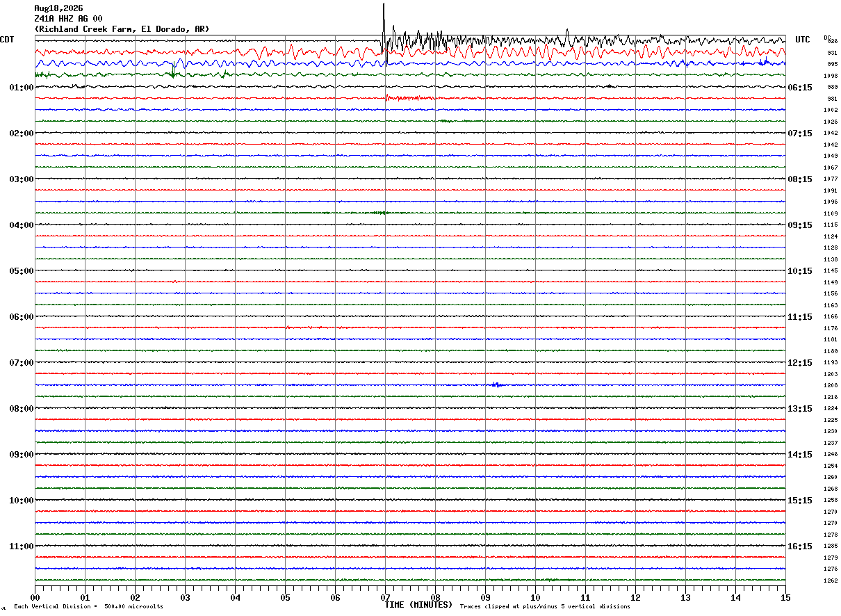Screen dimensions: 841x616
Task: Click the DC offset value "1189"
Action: click(x=831, y=351)
